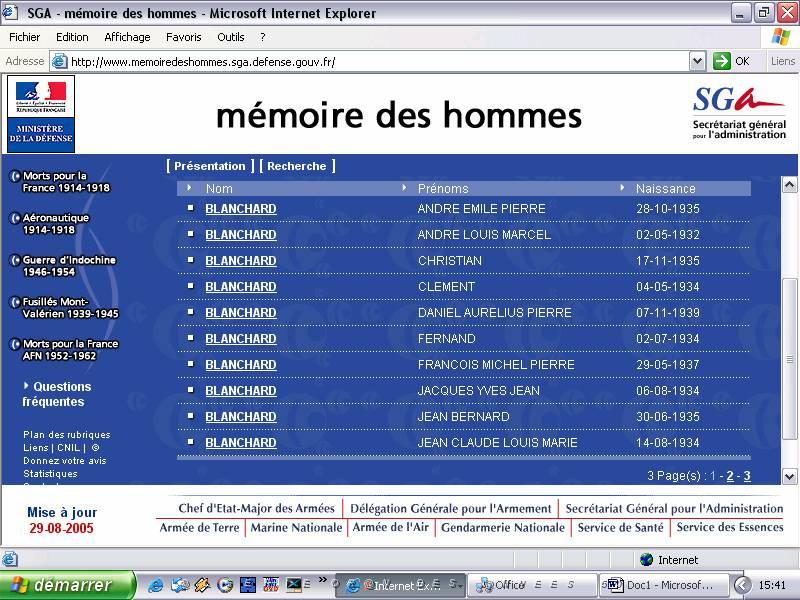Go to results page 2
Viewport: 800px width, 600px height.
coord(730,476)
